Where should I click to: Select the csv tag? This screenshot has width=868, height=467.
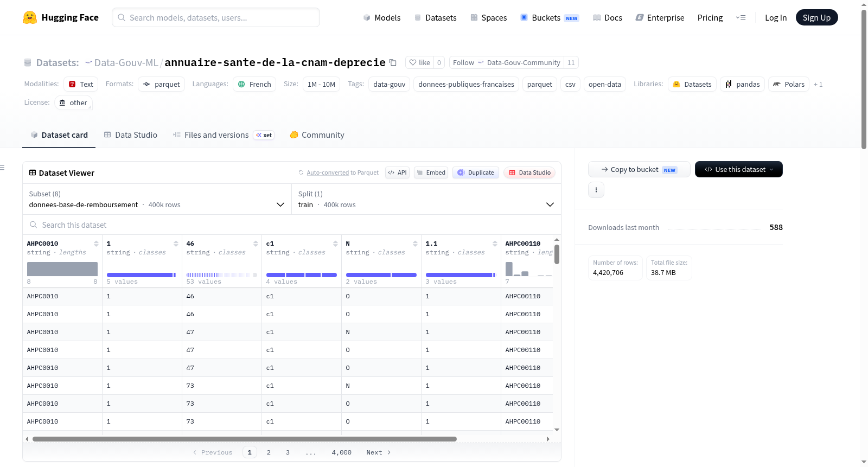coord(570,84)
